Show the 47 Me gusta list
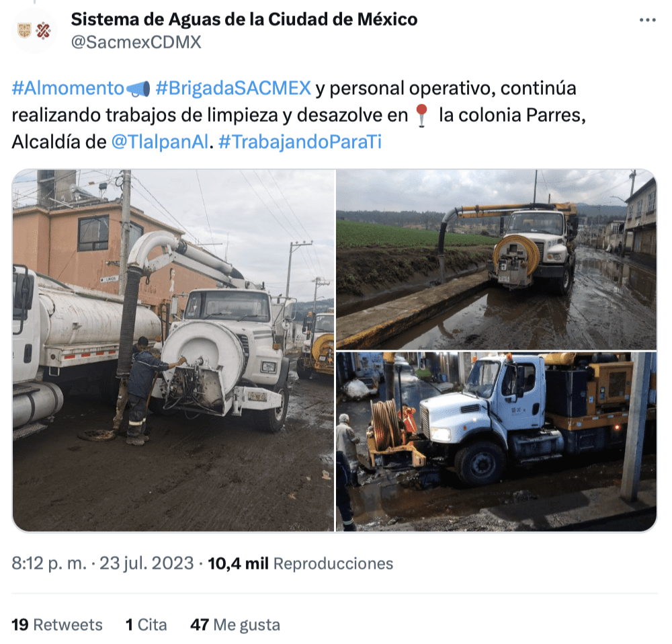 pyautogui.click(x=235, y=625)
